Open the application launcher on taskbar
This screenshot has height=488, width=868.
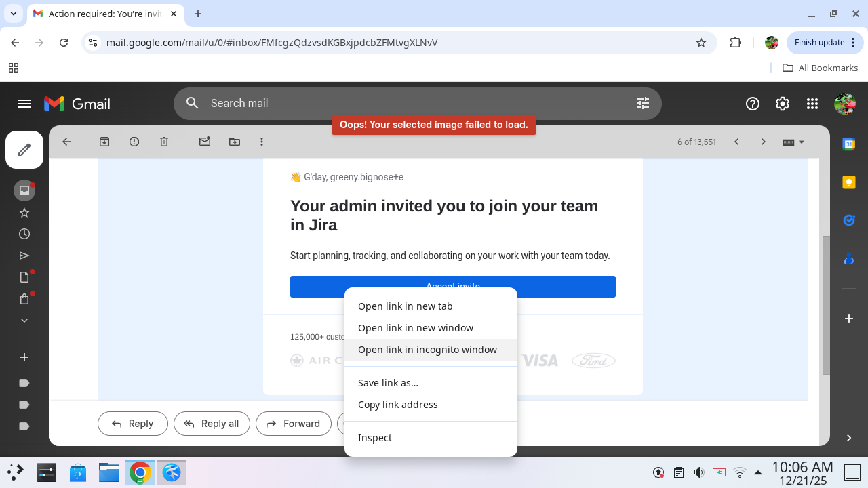[x=16, y=472]
